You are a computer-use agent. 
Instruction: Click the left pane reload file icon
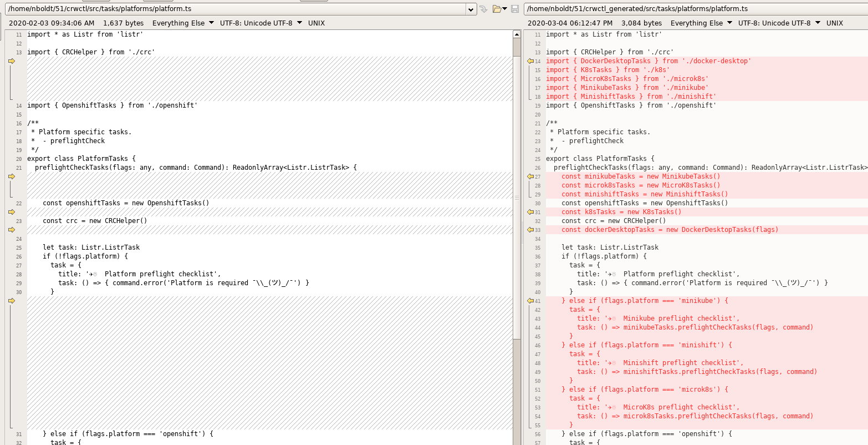point(483,9)
